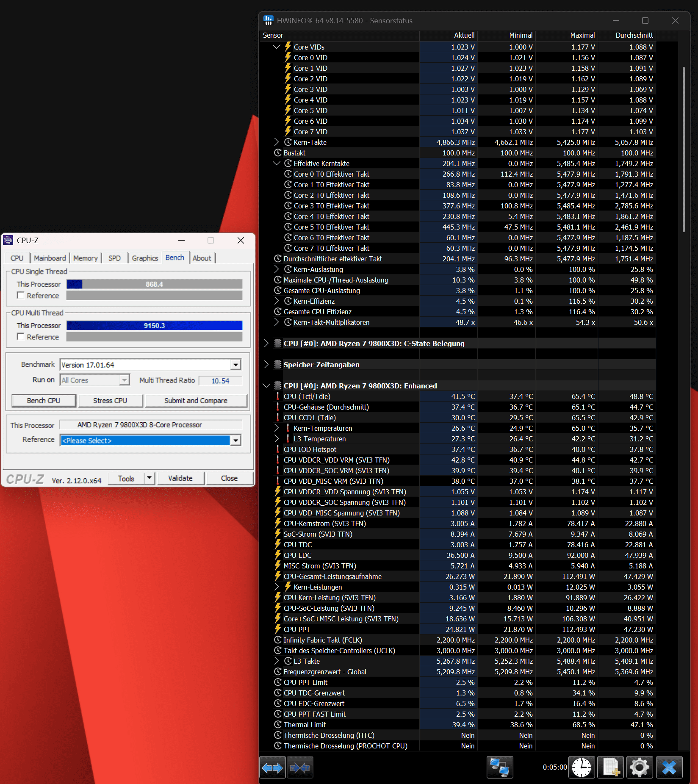Image resolution: width=698 pixels, height=784 pixels.
Task: Switch to the CPU tab in CPU-Z
Action: pos(17,258)
